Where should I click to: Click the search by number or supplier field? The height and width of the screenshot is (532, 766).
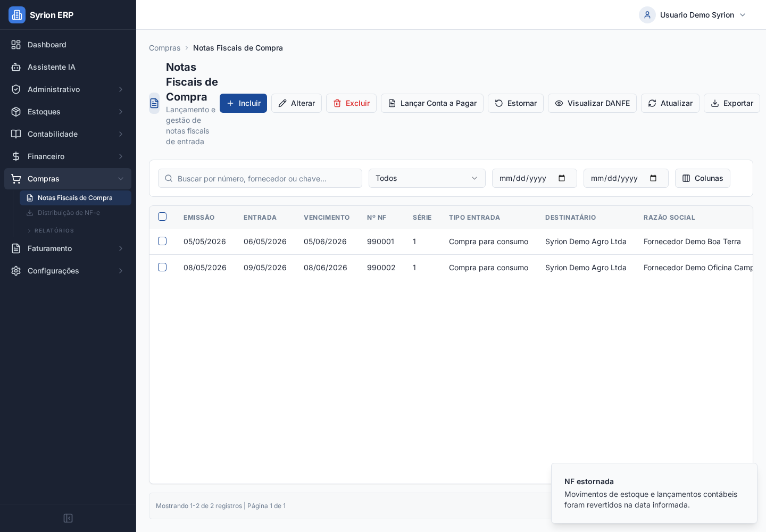pyautogui.click(x=260, y=178)
